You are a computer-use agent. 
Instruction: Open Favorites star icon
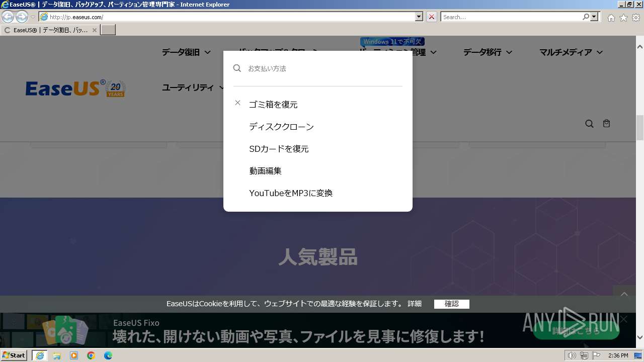pyautogui.click(x=623, y=18)
